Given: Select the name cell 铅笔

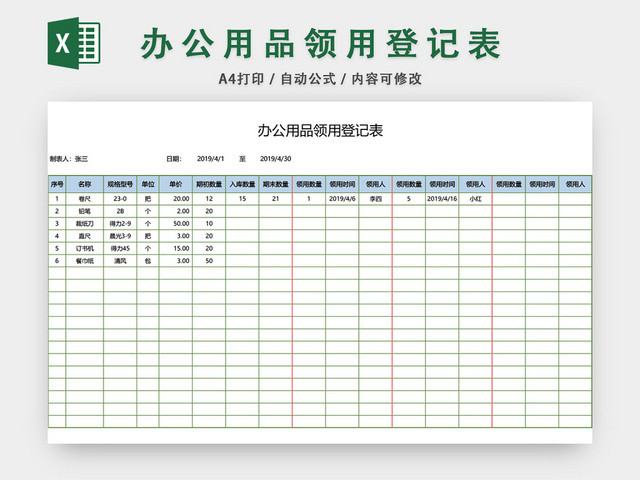Looking at the screenshot, I should (84, 211).
